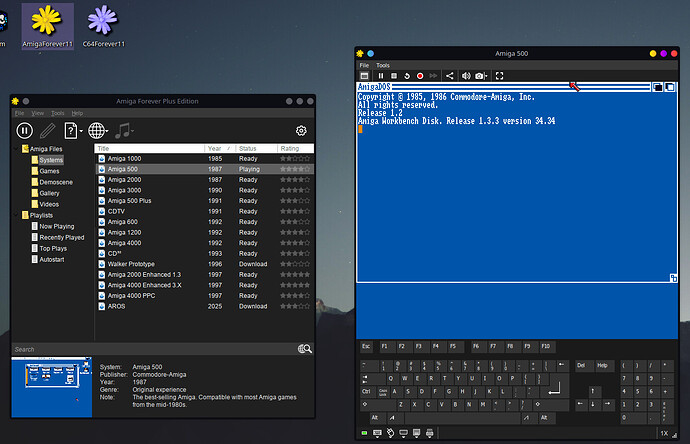Open the View menu in Amiga Forever

point(37,113)
